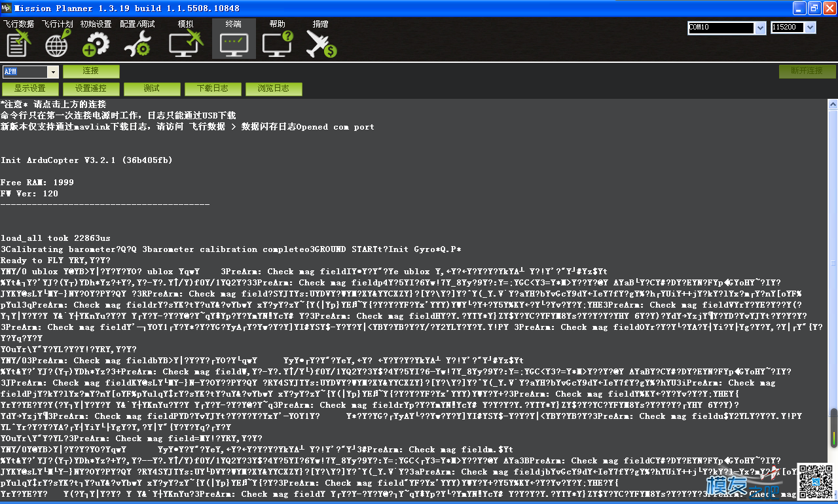Image resolution: width=838 pixels, height=504 pixels.
Task: Click the 'load_all took 22863us' line
Action: (56, 238)
